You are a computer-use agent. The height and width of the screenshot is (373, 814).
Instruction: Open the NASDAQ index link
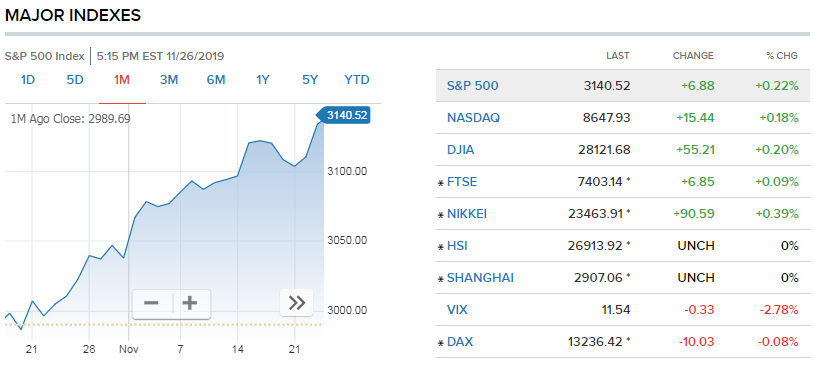(x=473, y=118)
